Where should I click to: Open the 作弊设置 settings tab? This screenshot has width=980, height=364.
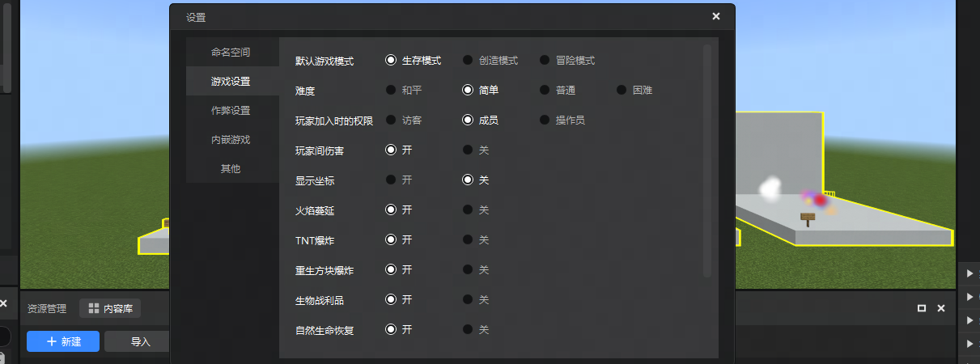pos(231,111)
